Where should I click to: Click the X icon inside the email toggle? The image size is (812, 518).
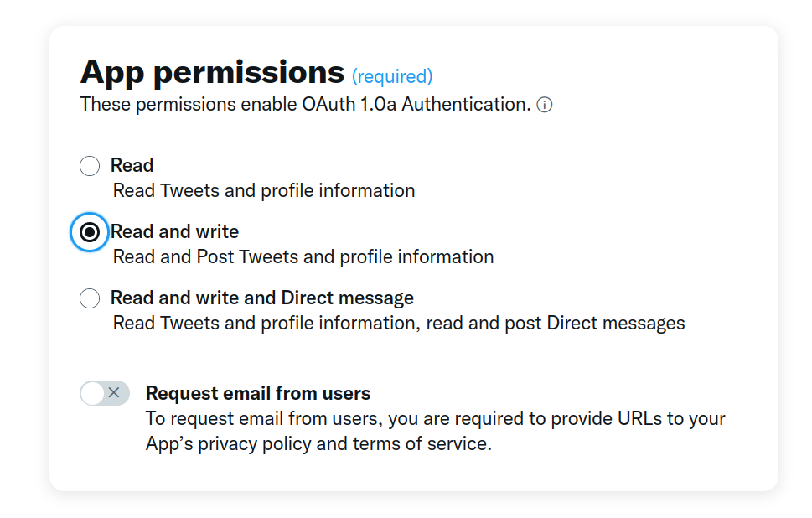[115, 392]
